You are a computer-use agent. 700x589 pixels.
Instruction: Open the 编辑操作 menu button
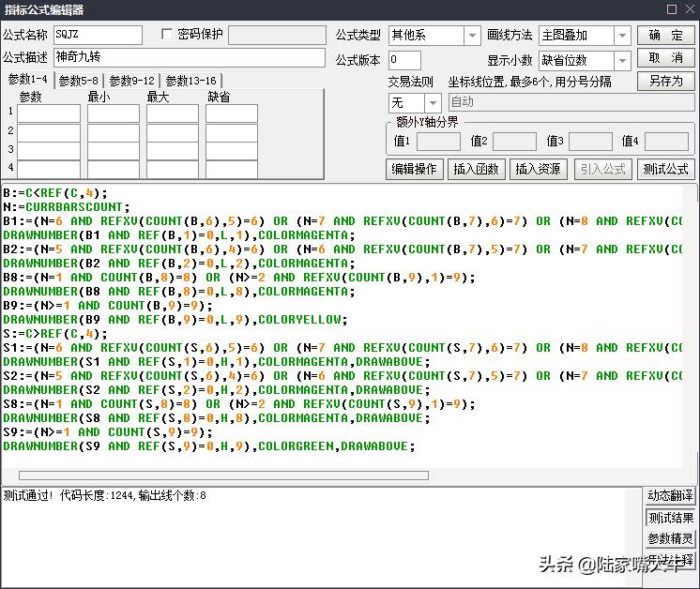[414, 169]
